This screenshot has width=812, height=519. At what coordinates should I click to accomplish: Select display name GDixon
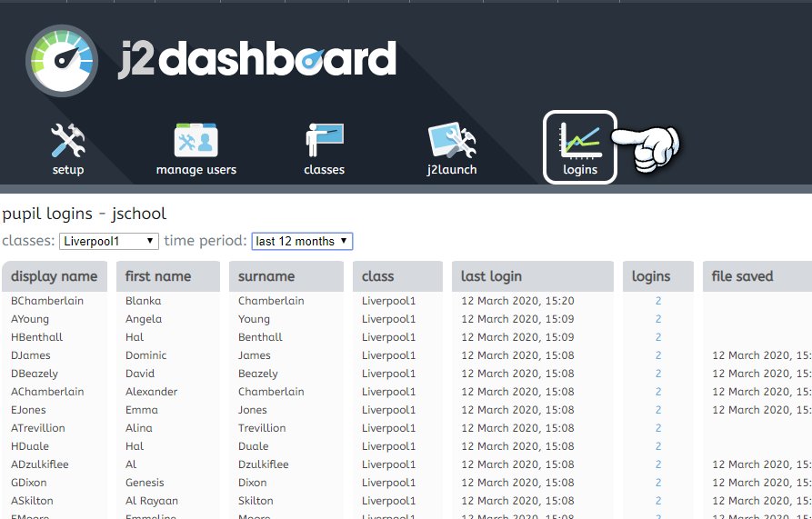tap(28, 483)
